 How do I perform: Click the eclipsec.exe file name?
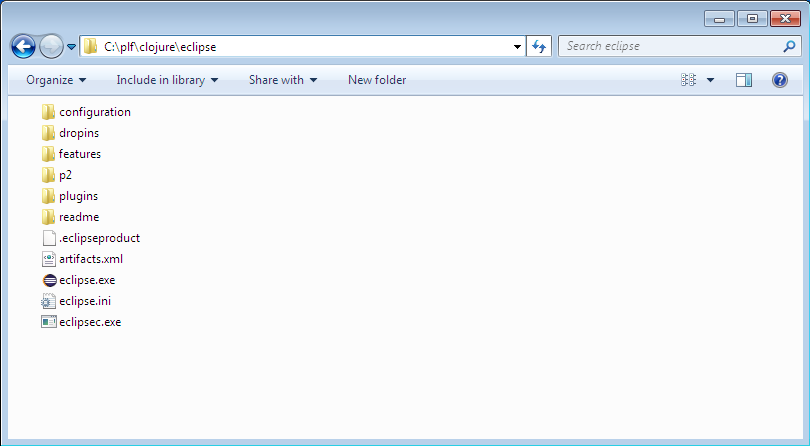90,322
